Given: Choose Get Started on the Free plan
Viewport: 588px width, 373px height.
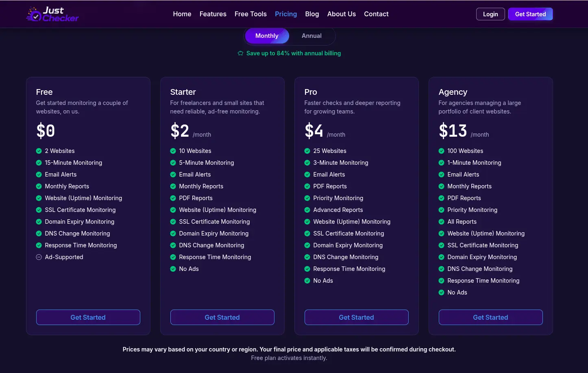Looking at the screenshot, I should click(88, 317).
